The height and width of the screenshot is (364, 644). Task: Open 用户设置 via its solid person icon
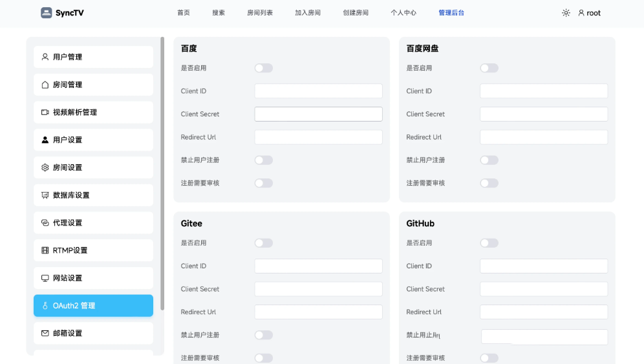tap(45, 140)
